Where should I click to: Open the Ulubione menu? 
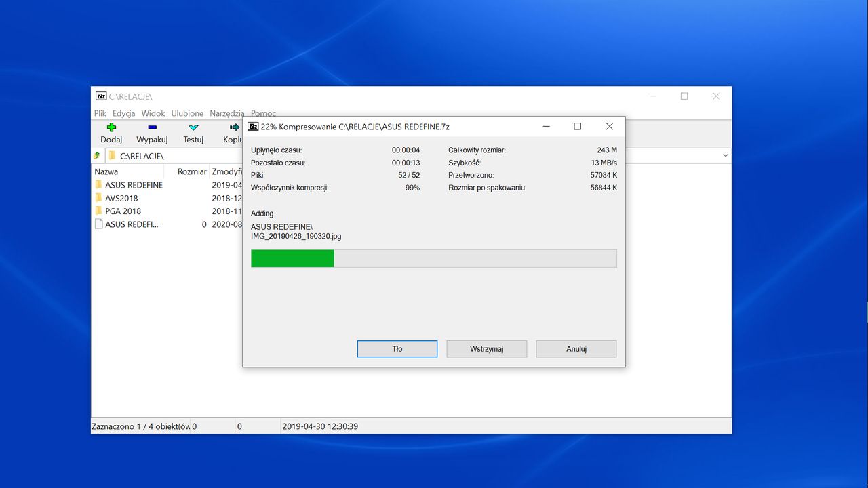[x=187, y=113]
